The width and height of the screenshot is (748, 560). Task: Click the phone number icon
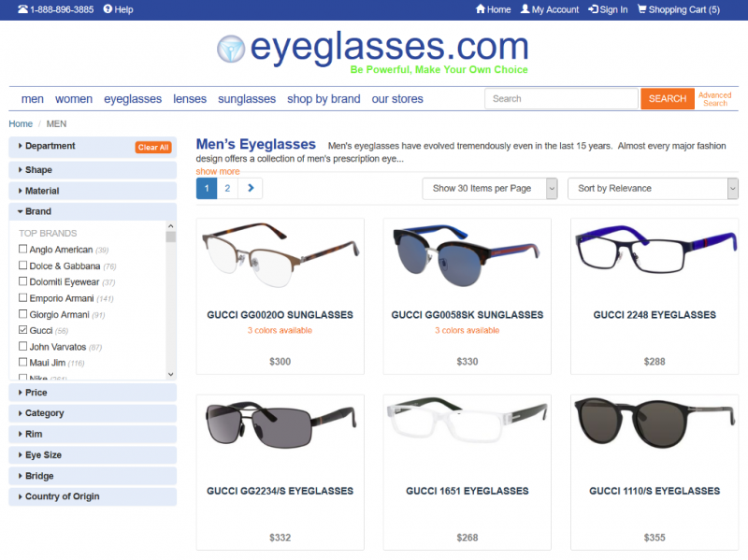click(x=22, y=9)
